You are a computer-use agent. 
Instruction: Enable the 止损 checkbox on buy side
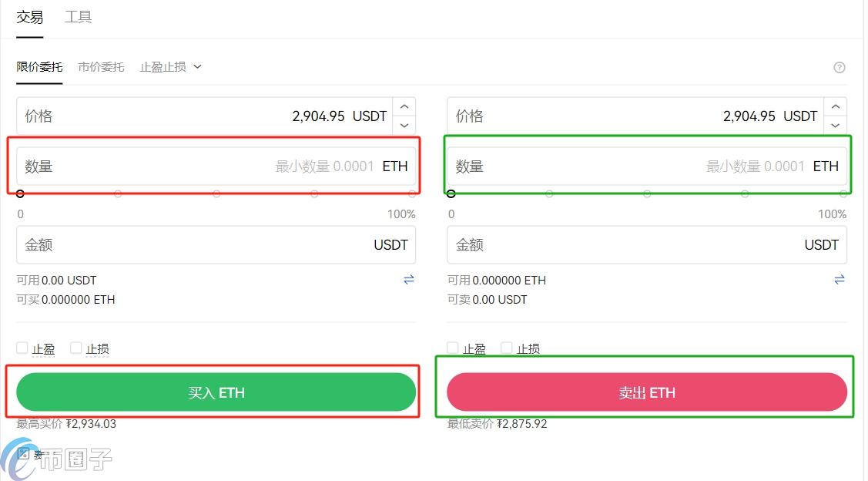pos(75,348)
